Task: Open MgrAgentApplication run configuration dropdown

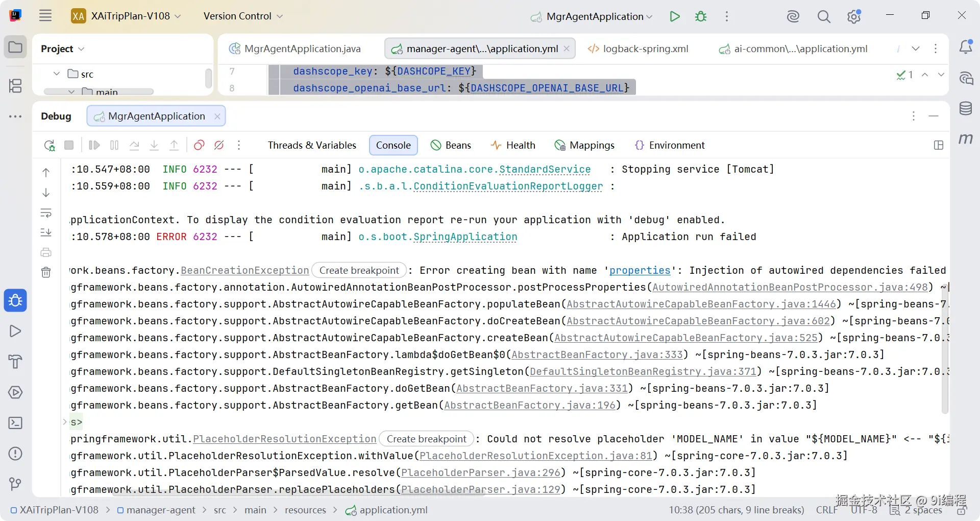Action: click(592, 16)
